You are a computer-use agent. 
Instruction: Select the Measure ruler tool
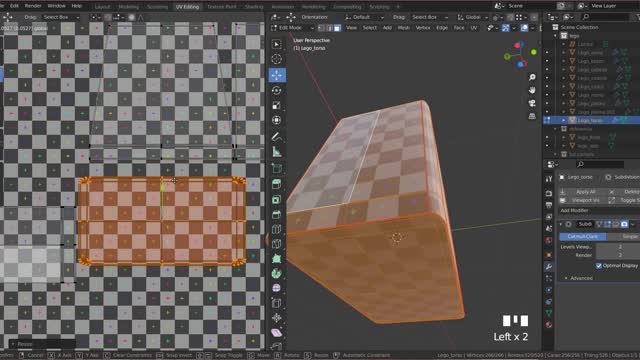(x=277, y=152)
